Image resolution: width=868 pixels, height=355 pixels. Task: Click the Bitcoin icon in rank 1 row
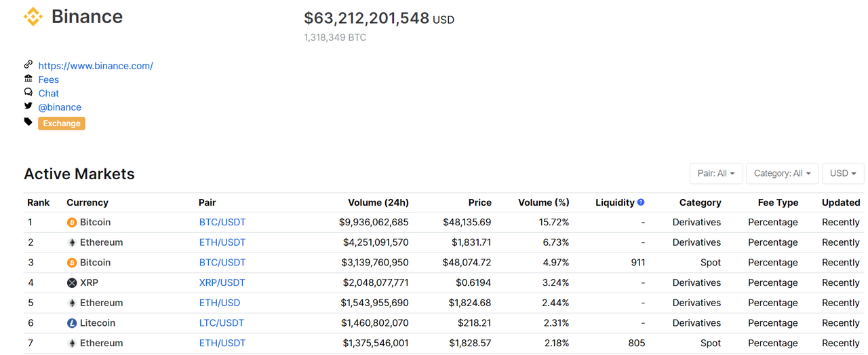(72, 223)
